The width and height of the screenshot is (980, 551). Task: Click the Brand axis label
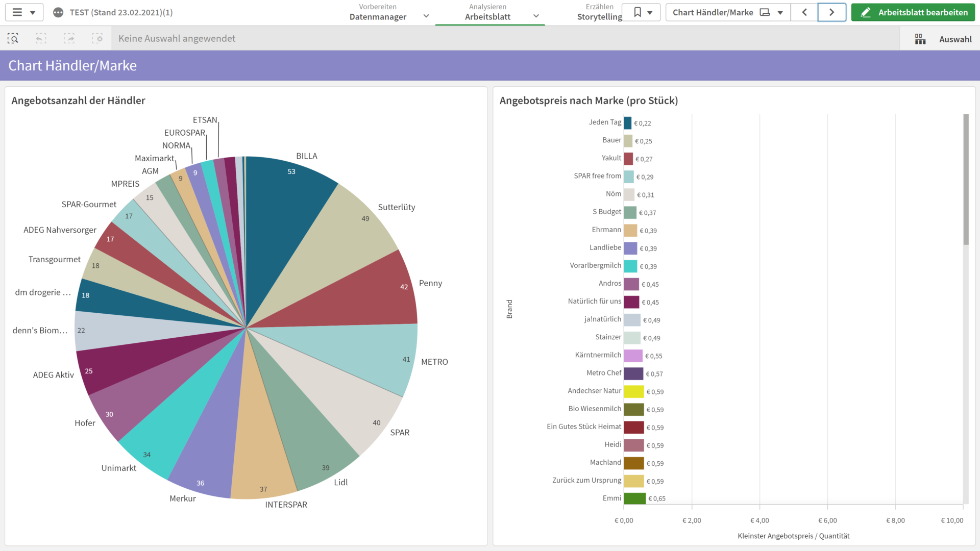click(509, 309)
